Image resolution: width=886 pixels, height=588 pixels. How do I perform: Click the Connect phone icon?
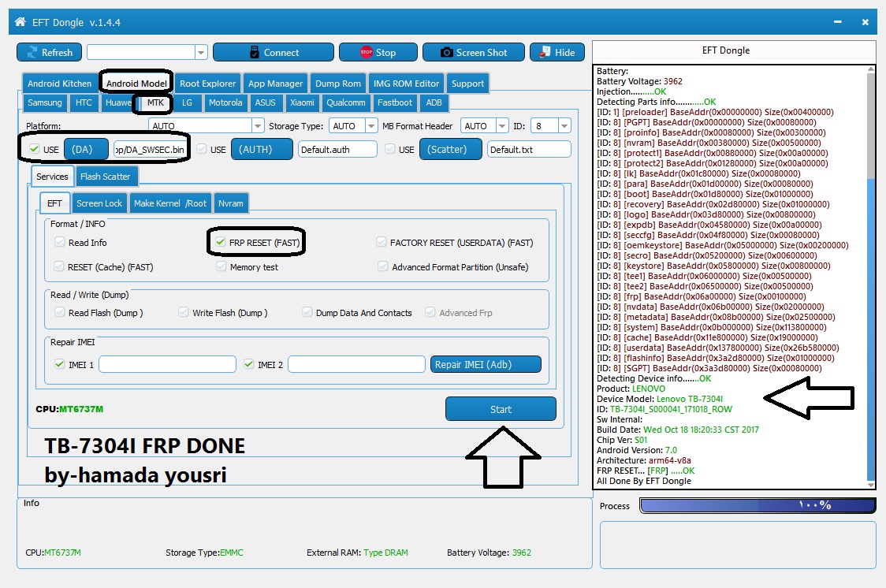(x=255, y=52)
